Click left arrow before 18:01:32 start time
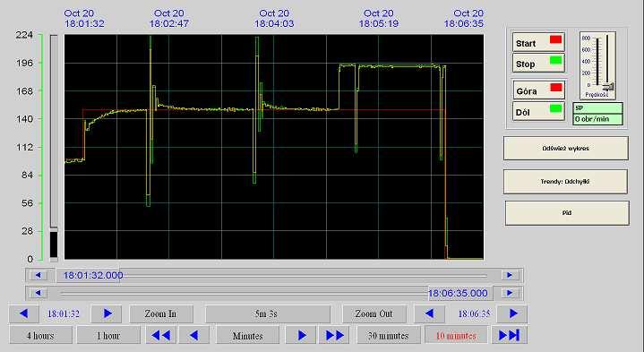 tap(23, 313)
